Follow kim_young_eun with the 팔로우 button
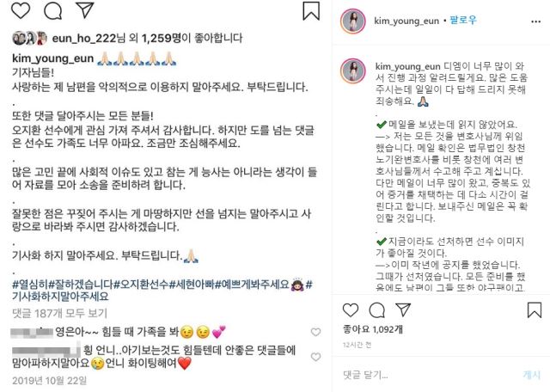 click(x=463, y=20)
